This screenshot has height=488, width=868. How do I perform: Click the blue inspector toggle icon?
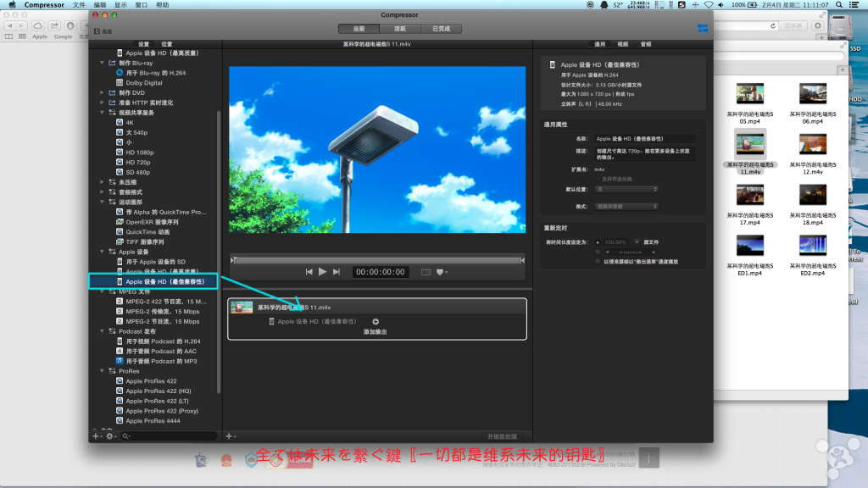pyautogui.click(x=703, y=29)
